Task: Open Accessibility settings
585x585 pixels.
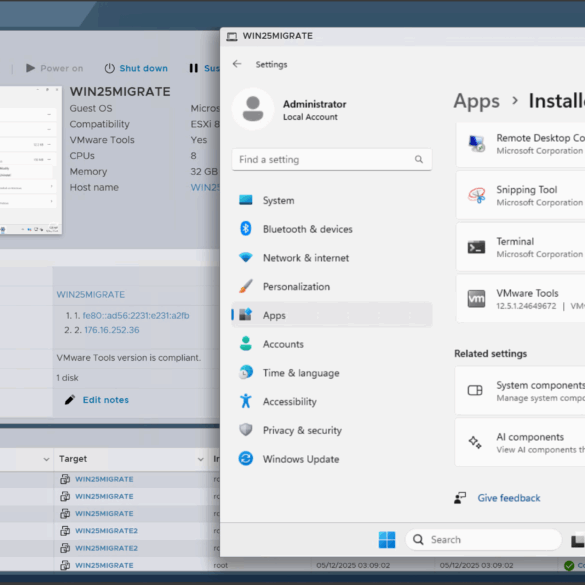Action: coord(332,401)
